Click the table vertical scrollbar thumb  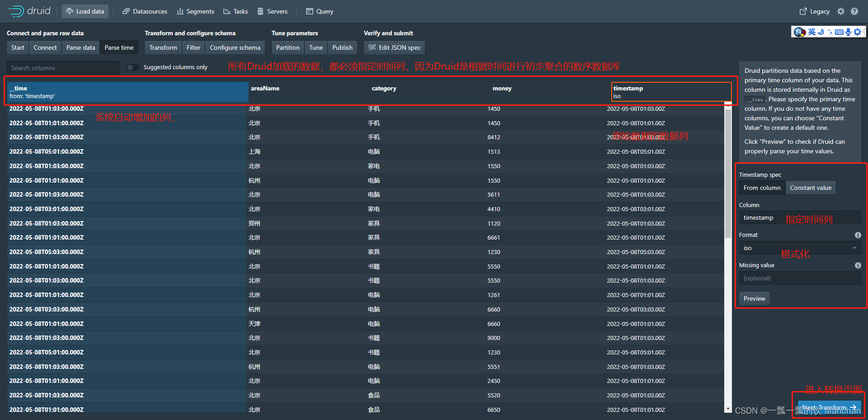click(x=728, y=174)
